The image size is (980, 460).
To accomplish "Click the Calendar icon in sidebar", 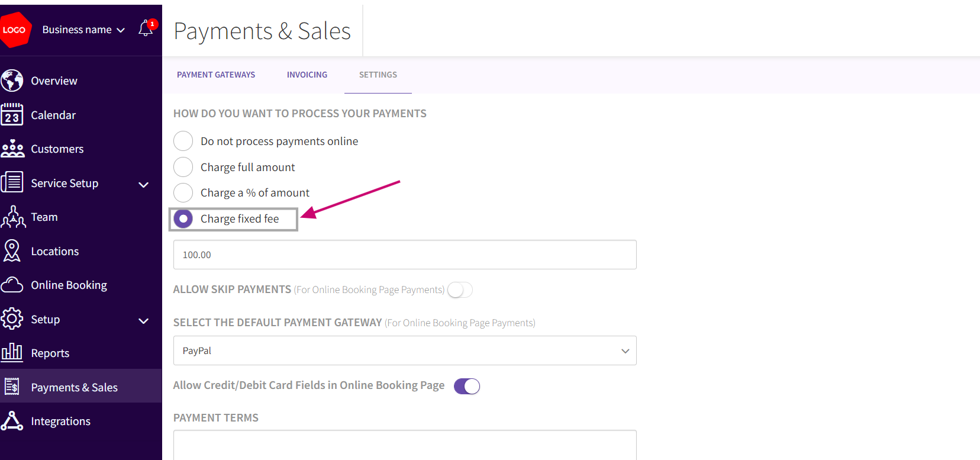I will 12,115.
